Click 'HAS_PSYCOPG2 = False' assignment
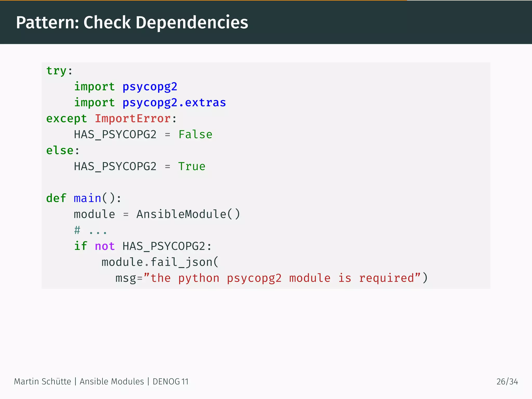 pyautogui.click(x=143, y=135)
